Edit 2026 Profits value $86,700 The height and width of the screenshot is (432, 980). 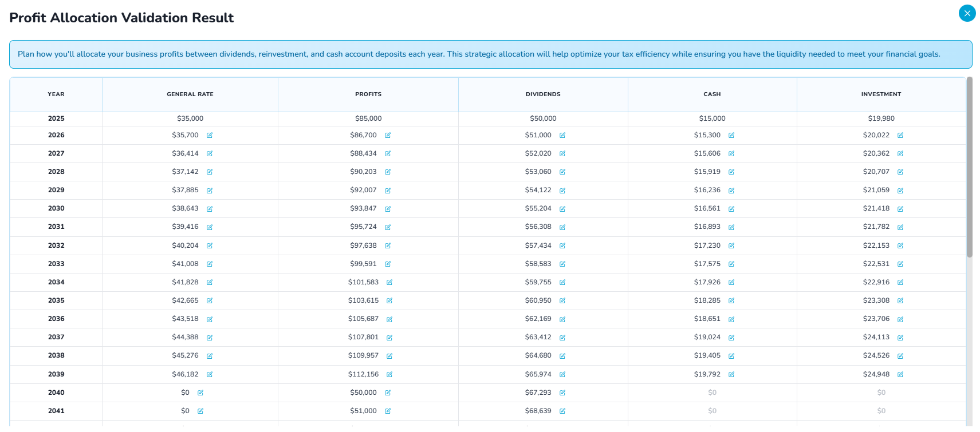click(388, 136)
